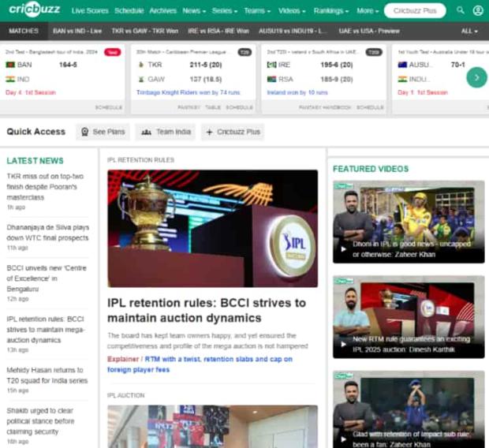Open Dhananjaya de Silva WTC news
Screen dimensions: 489x448
point(47,233)
